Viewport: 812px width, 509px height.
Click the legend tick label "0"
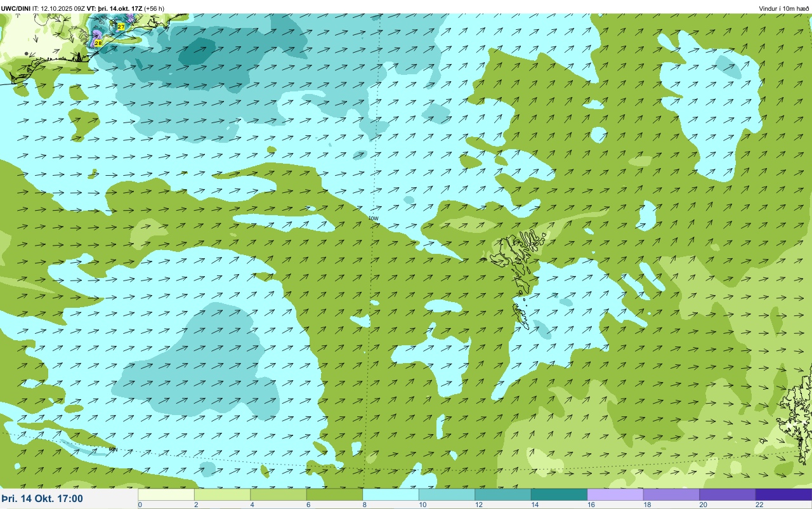pos(140,505)
